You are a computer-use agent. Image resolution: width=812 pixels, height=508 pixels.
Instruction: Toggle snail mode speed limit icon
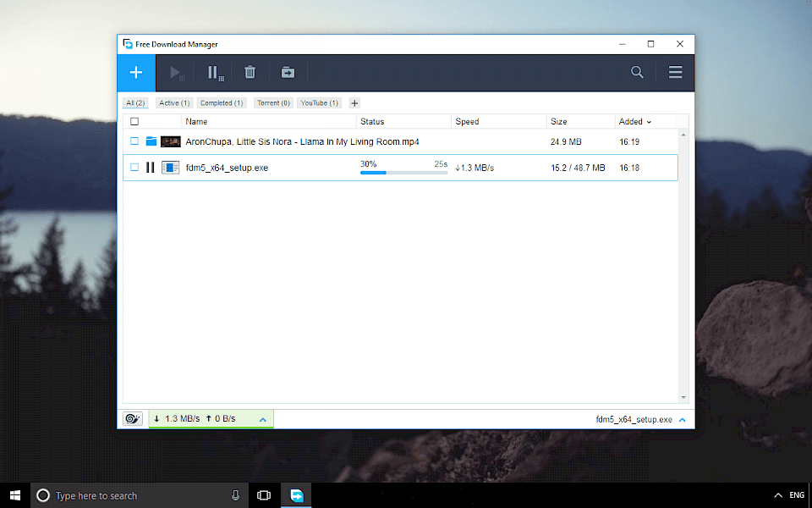pyautogui.click(x=133, y=418)
